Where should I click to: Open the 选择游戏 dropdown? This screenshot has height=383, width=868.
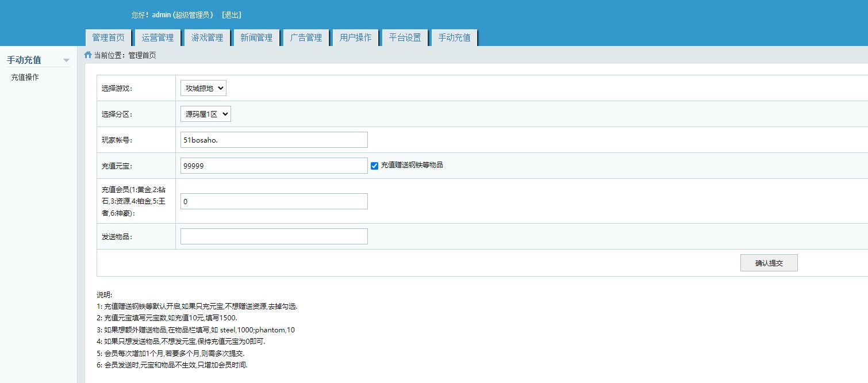pos(203,88)
